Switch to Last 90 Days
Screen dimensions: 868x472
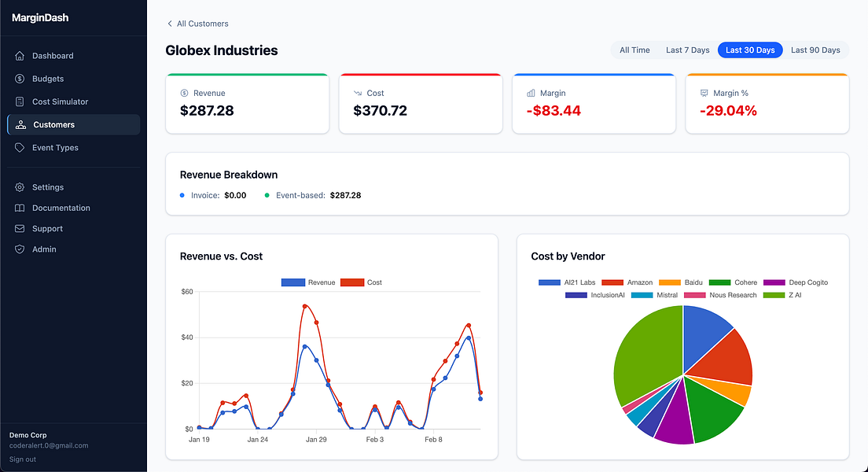(815, 50)
